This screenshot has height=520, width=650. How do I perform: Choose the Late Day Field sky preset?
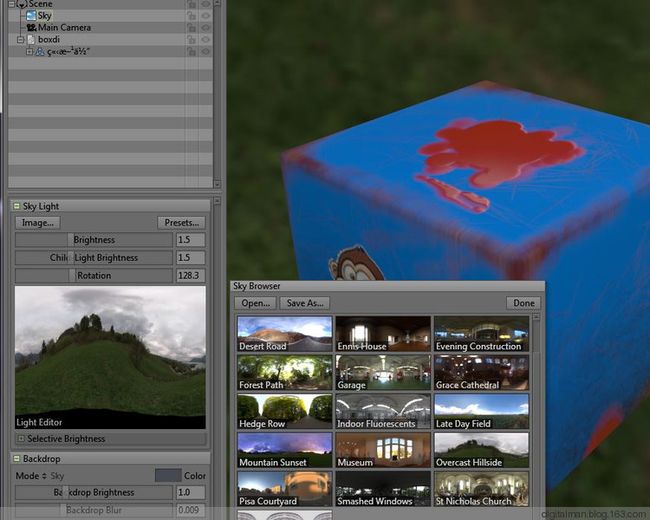(481, 411)
